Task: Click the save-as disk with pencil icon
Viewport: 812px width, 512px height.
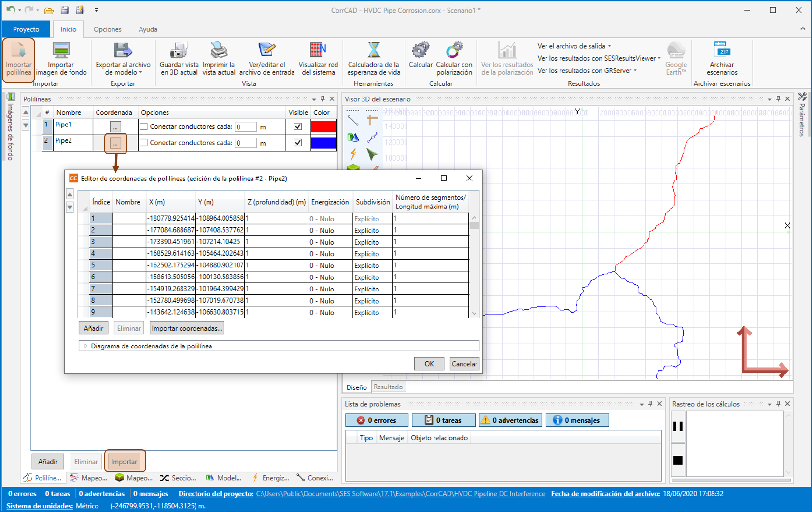Action: tap(80, 10)
